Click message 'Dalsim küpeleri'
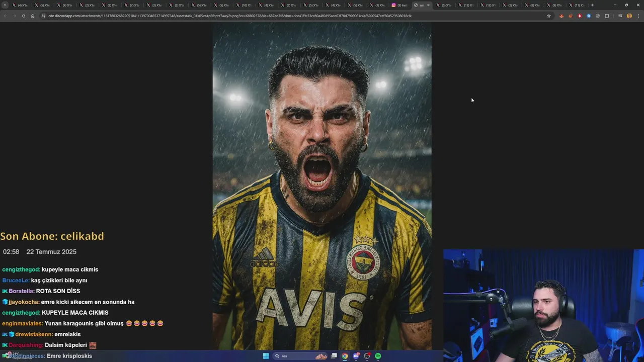 click(66, 345)
